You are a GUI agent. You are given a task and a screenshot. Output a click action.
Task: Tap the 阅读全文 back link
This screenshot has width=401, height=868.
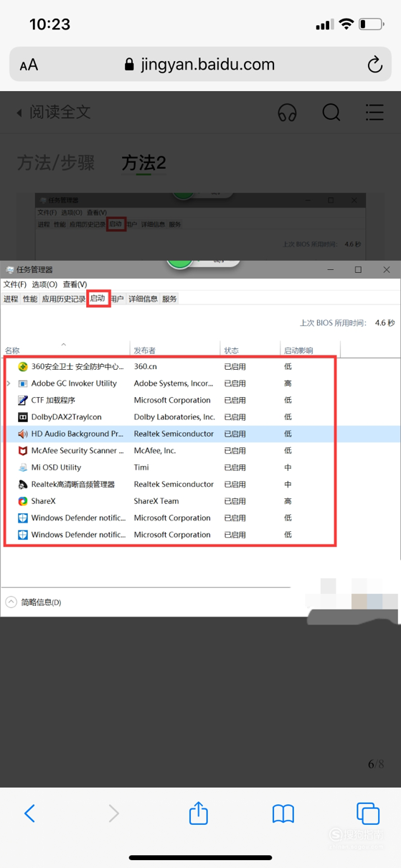pos(54,112)
